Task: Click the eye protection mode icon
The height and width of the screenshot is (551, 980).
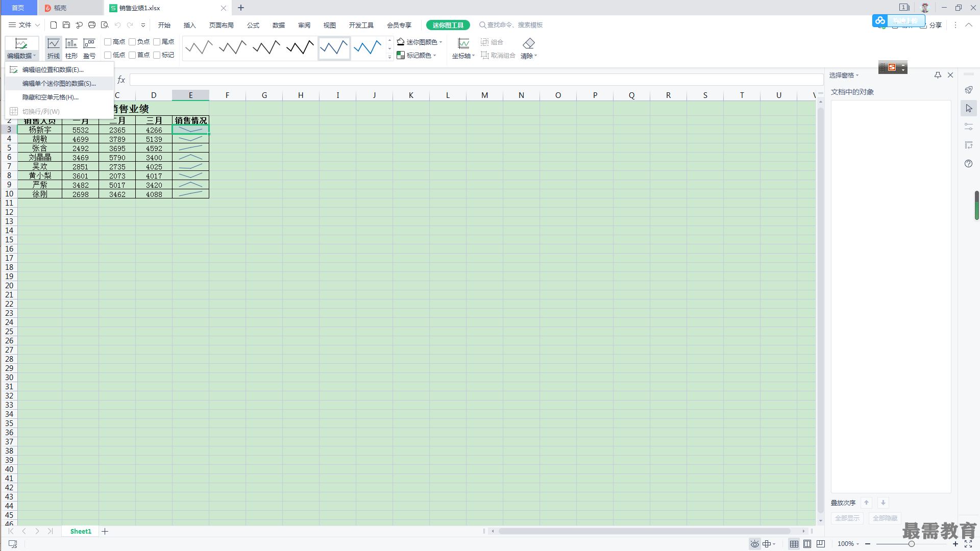Action: [x=755, y=544]
